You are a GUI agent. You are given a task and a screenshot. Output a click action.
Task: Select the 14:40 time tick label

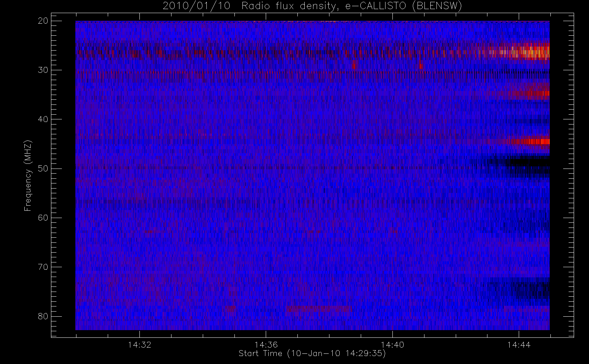pyautogui.click(x=392, y=345)
